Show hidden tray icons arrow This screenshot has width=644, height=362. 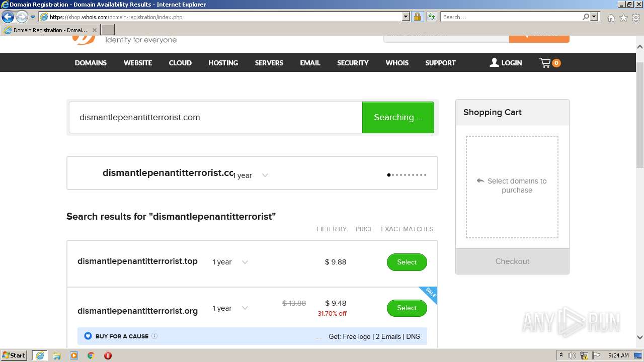tap(561, 355)
